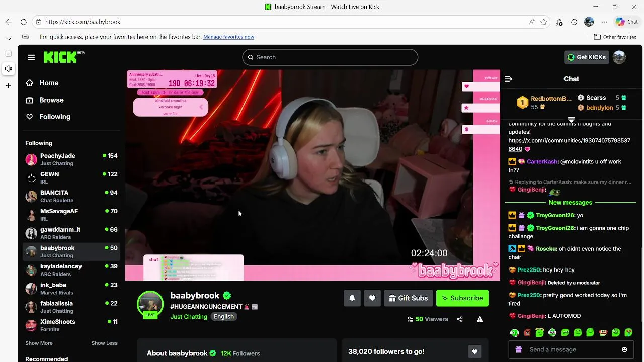Open a new tab with plus icon
The height and width of the screenshot is (362, 644).
9,86
